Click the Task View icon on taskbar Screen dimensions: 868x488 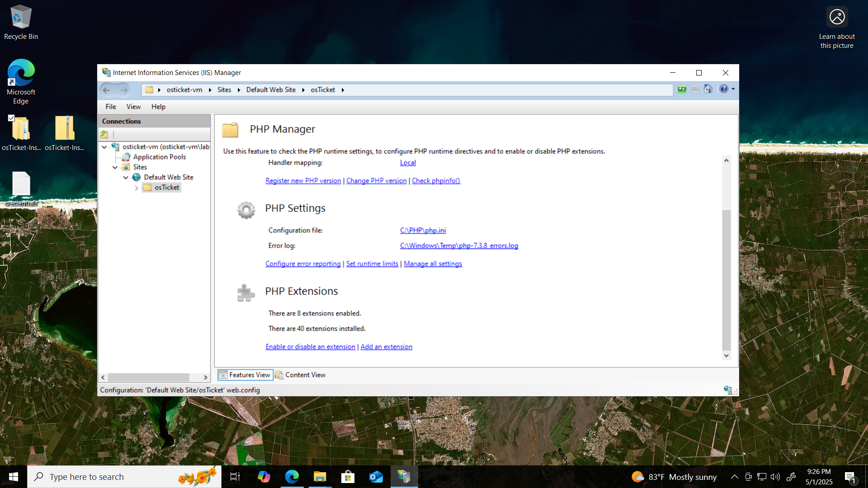point(235,477)
